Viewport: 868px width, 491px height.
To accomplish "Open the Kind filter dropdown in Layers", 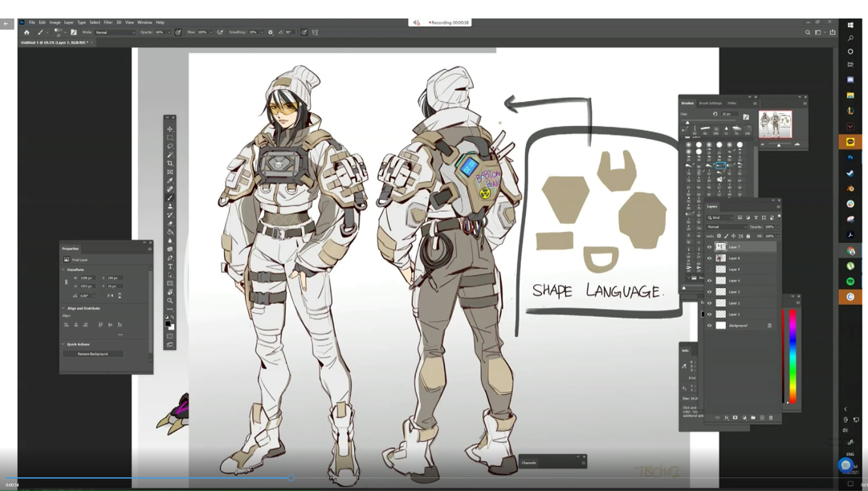I will click(x=720, y=218).
